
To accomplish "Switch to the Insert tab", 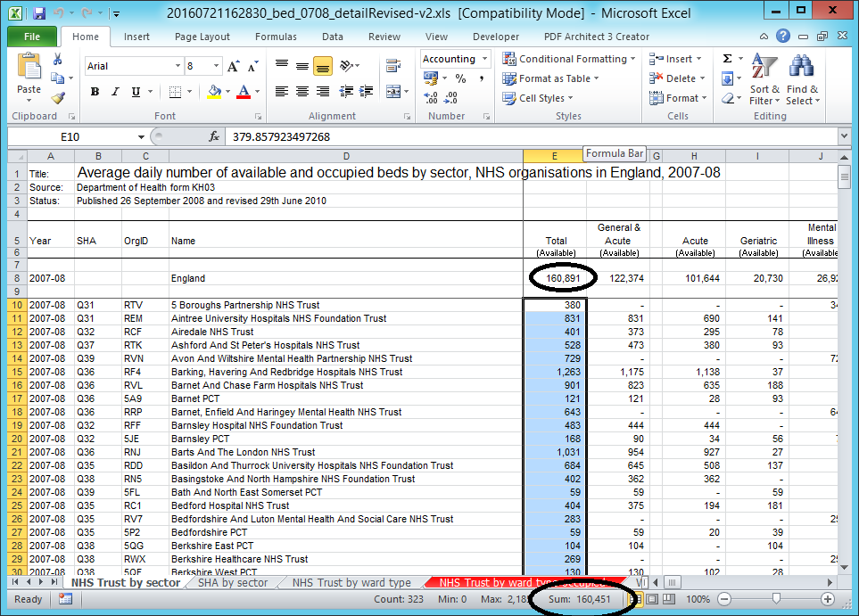I will 136,37.
